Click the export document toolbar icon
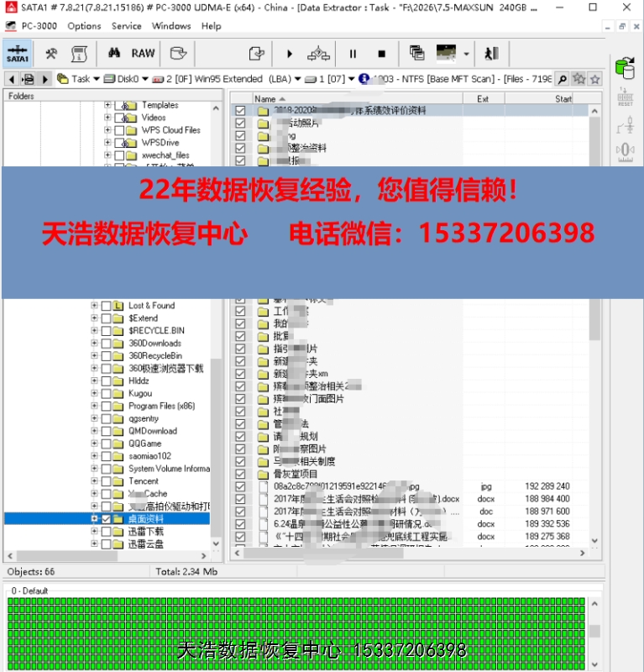Viewport: 644px width, 672px height. tap(256, 54)
